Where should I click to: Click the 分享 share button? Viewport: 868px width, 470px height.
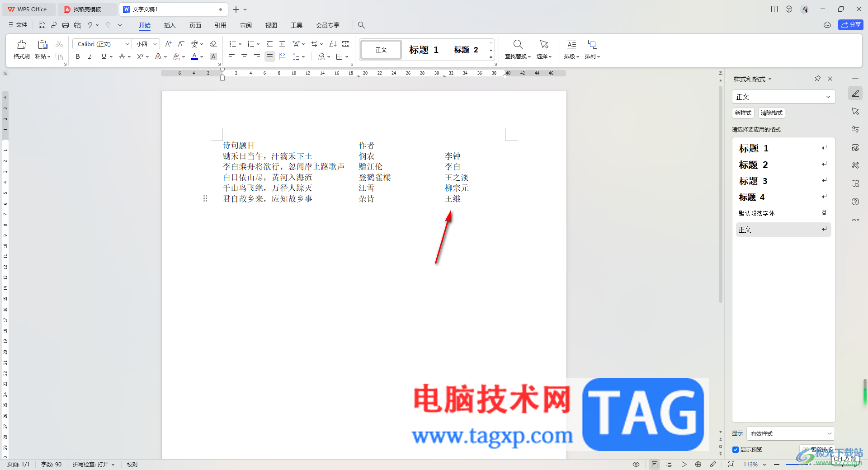click(851, 25)
